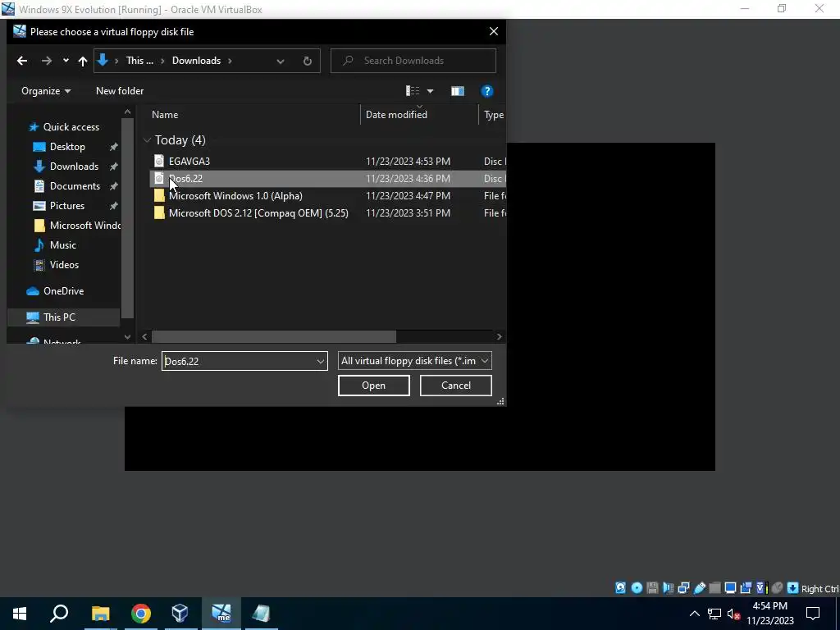Open File Explorer from the taskbar

pos(100,614)
